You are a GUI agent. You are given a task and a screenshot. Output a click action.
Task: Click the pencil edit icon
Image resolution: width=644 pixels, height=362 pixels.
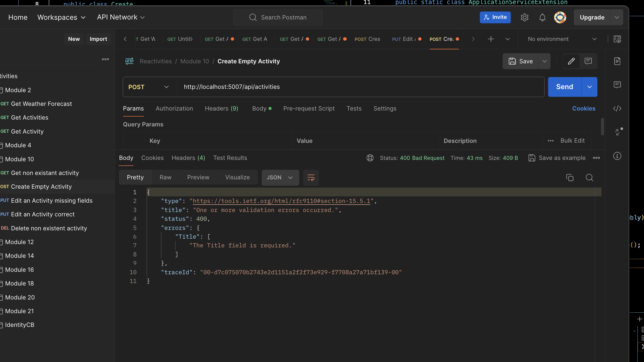pos(571,61)
